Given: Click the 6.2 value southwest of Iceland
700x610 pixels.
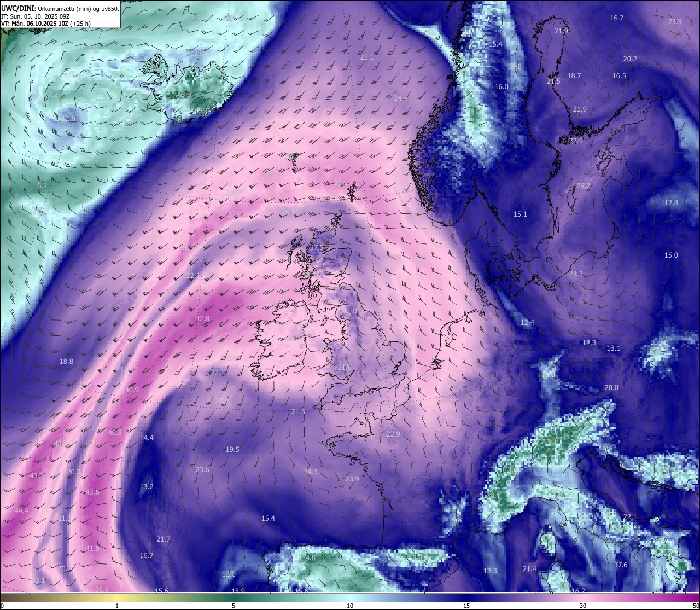Looking at the screenshot, I should point(42,185).
